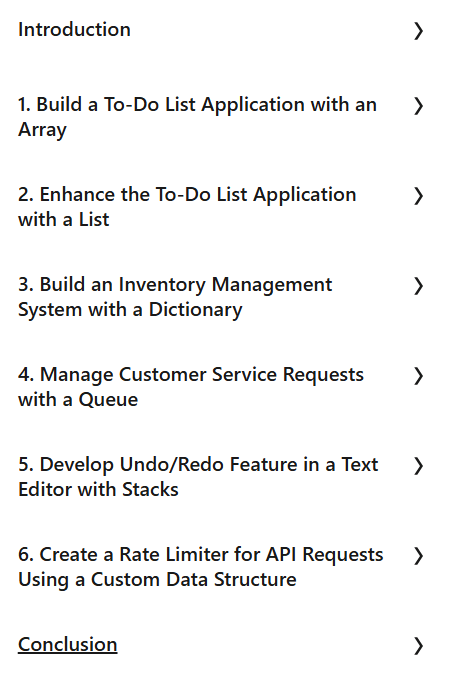Expand the Introduction chevron arrow

(418, 31)
